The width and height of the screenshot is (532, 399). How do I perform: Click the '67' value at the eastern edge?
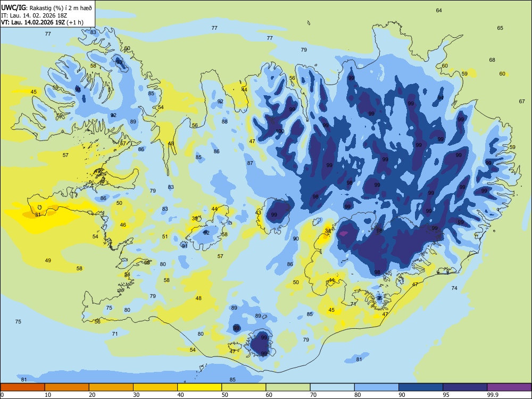522,102
